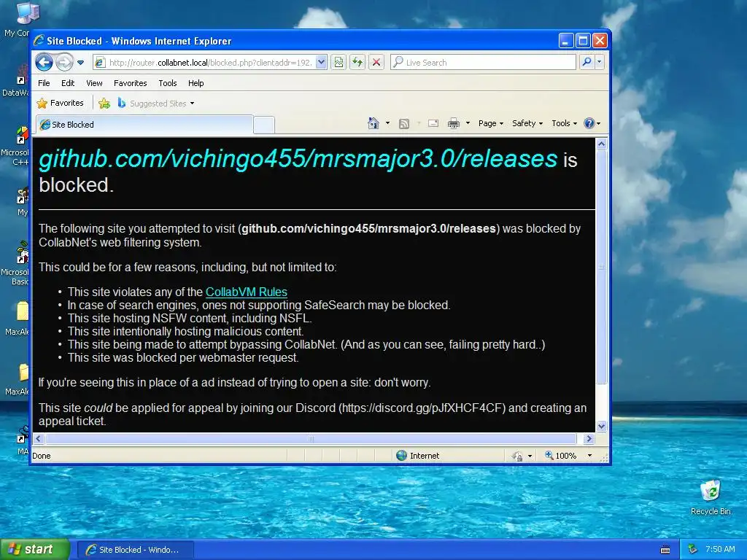Image resolution: width=747 pixels, height=560 pixels.
Task: Open the Edit menu
Action: click(x=68, y=83)
